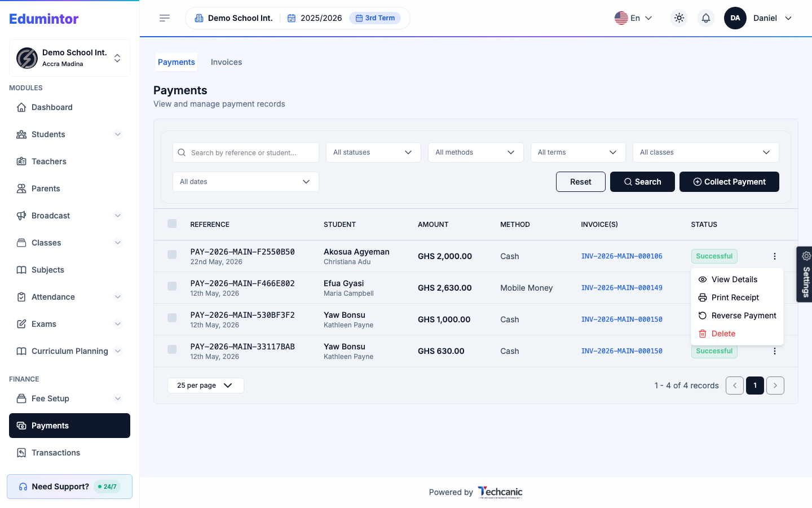Toggle select-all checkbox in table header

pos(172,224)
